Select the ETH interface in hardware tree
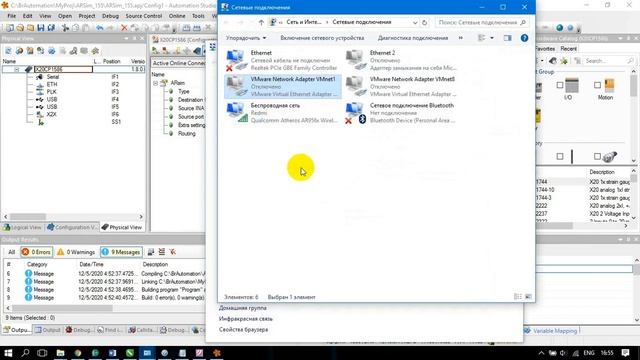640x360 pixels. [x=52, y=84]
